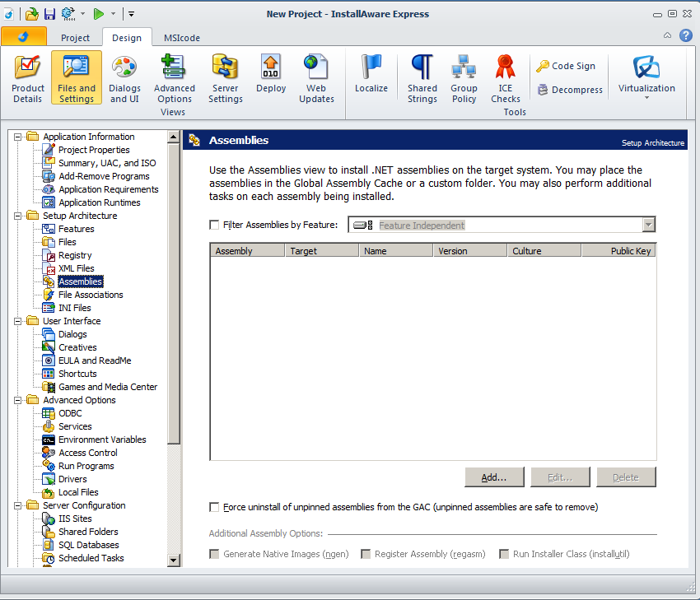Select Scheduled Tasks tree item
This screenshot has width=700, height=600.
tap(91, 558)
